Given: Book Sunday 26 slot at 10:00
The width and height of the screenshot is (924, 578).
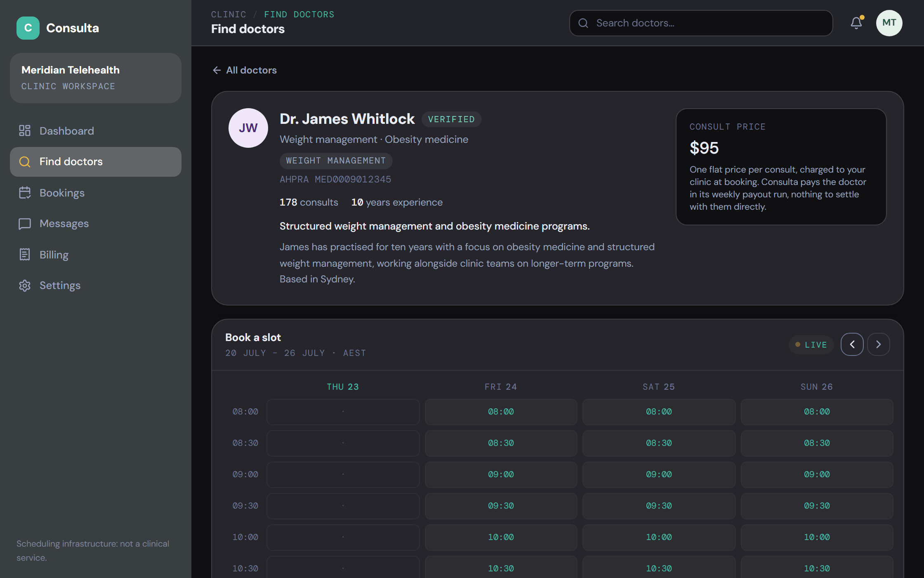Looking at the screenshot, I should (817, 538).
